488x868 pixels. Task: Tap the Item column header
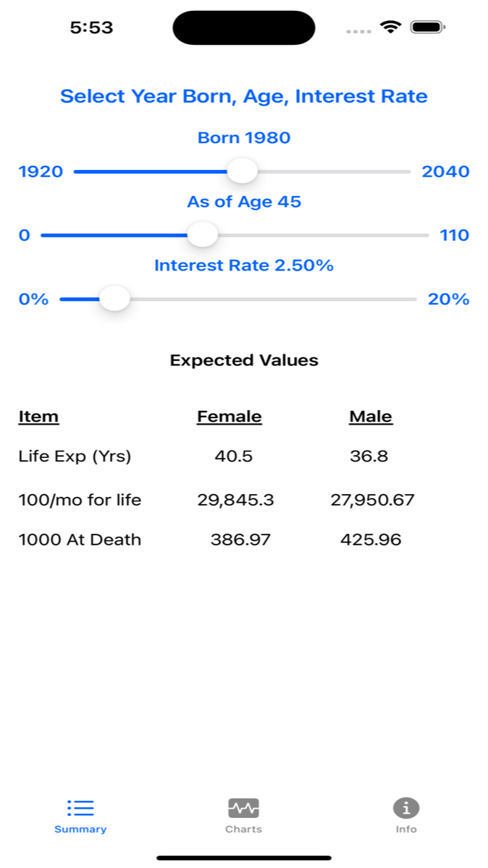point(38,417)
